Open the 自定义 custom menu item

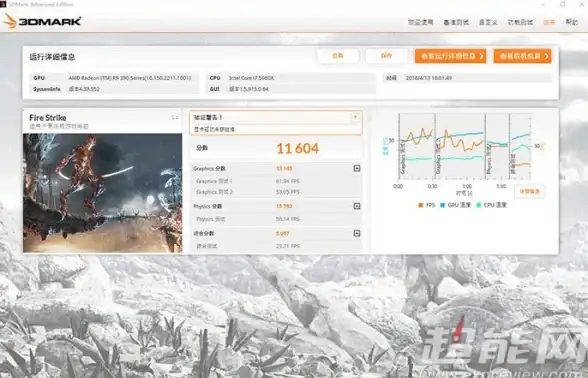click(x=488, y=22)
